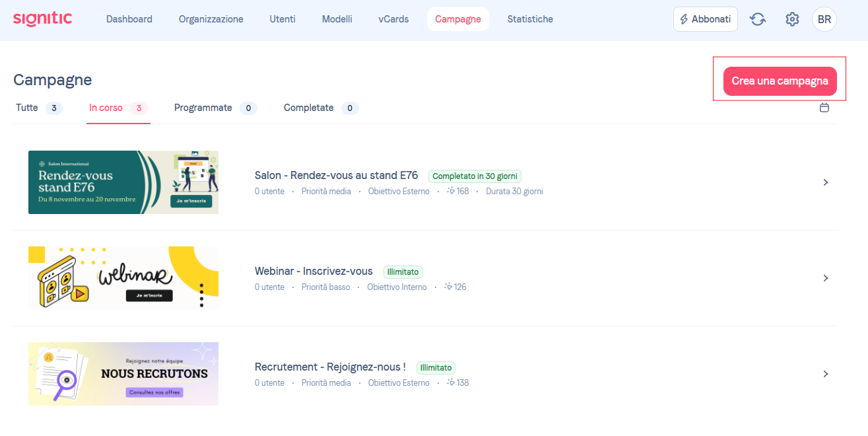Switch to the Tutte tab
This screenshot has height=436, width=868.
39,108
